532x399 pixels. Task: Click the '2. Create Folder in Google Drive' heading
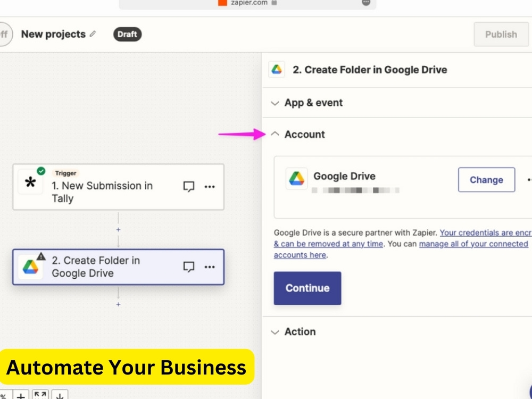click(x=370, y=70)
